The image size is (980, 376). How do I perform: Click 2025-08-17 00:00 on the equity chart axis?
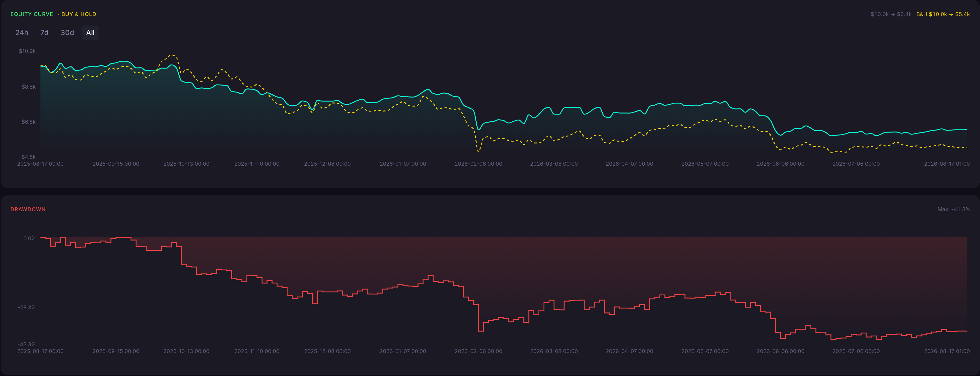[40, 164]
